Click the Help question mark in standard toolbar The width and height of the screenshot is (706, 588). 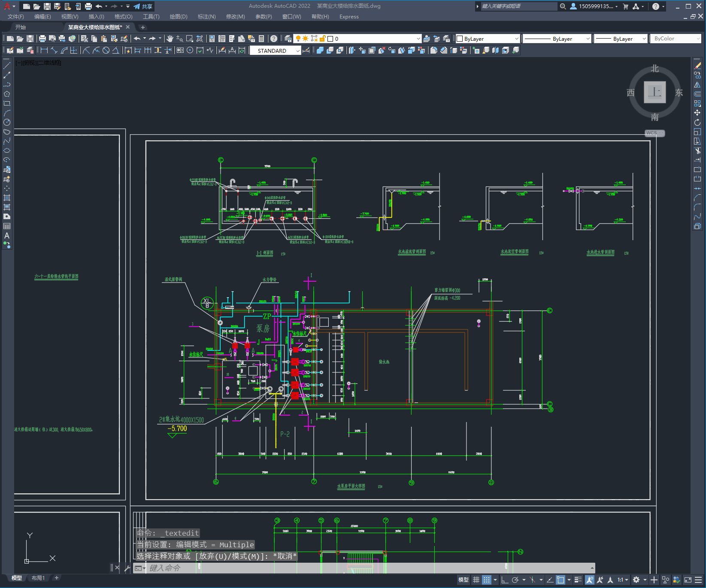click(x=274, y=39)
